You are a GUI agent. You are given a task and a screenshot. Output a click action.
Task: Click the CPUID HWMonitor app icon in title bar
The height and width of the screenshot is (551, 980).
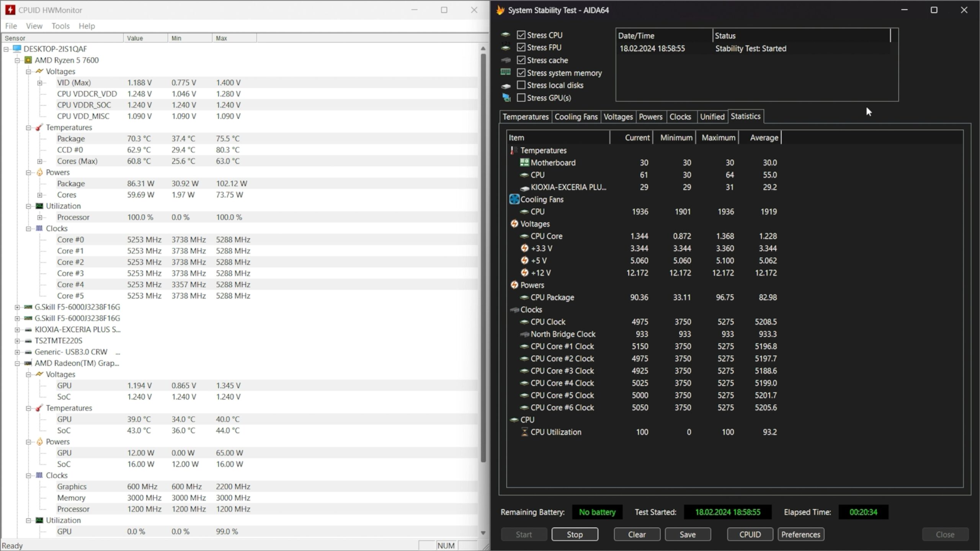click(10, 10)
